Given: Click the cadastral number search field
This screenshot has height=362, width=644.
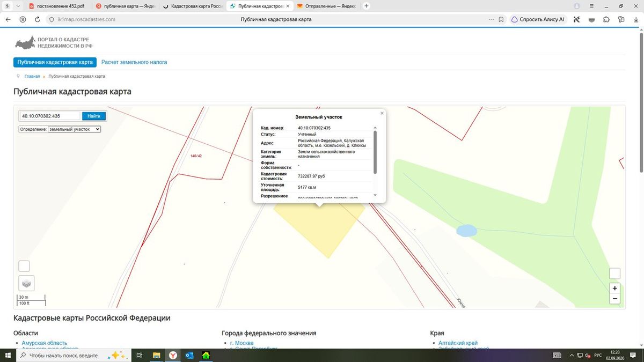Looking at the screenshot, I should [50, 116].
